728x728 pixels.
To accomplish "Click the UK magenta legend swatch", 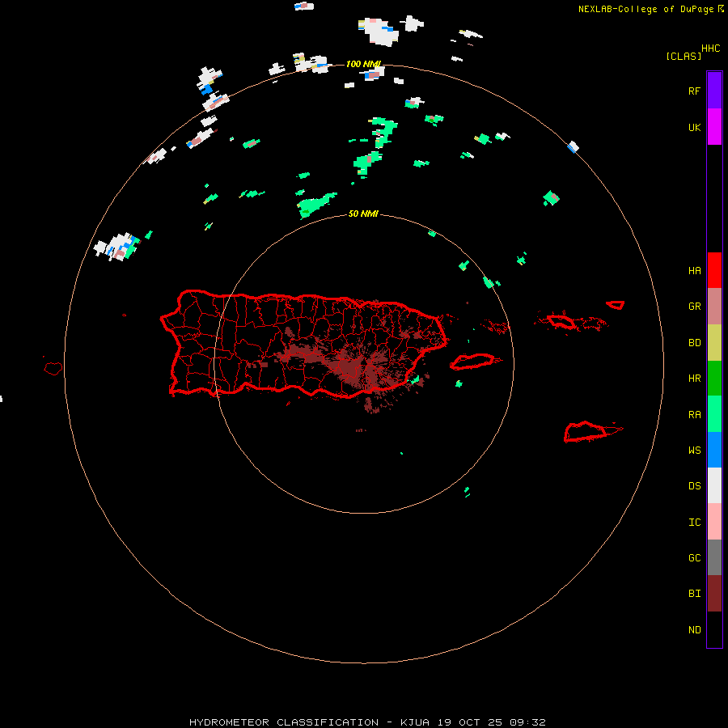I will click(714, 127).
